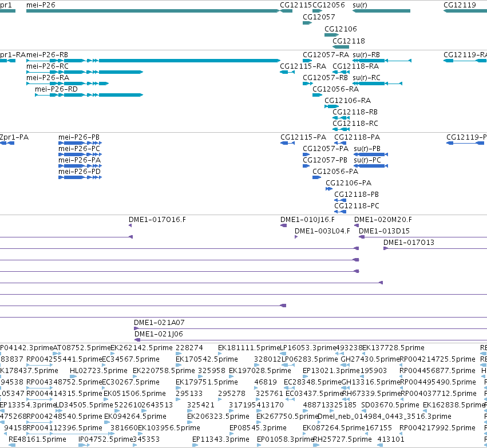Click EST EK220758.5prime
Image resolution: width=487 pixels, height=448 pixels.
click(135, 376)
